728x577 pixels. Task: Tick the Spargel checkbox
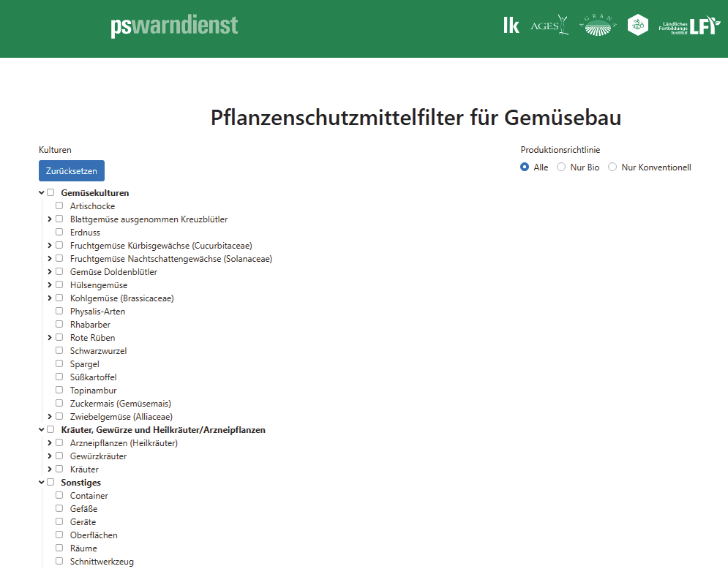tap(59, 364)
